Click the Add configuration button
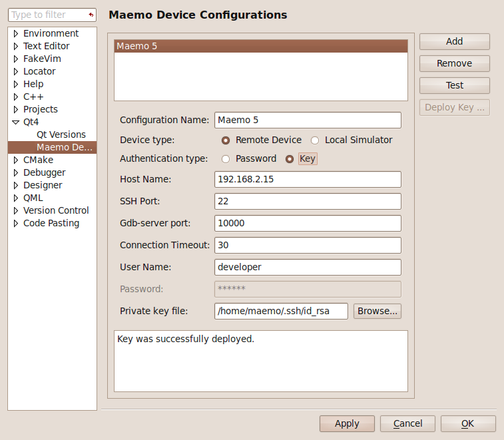This screenshot has width=504, height=440. (454, 41)
